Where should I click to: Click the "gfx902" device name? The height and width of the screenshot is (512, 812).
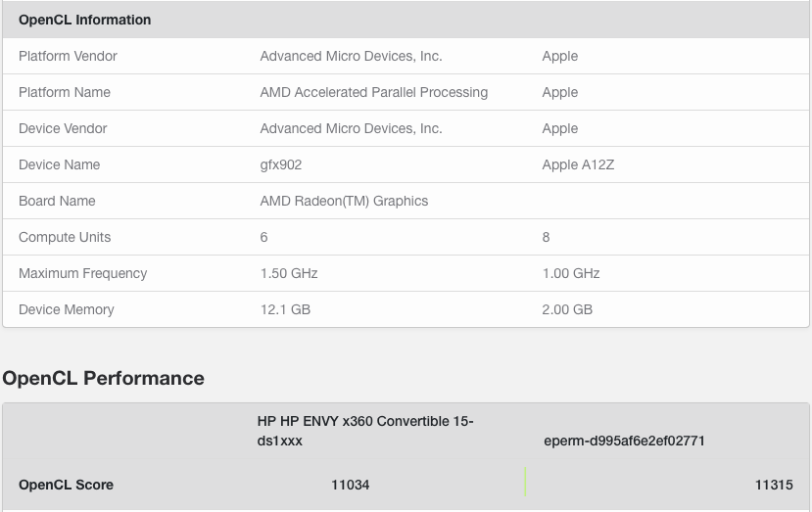[281, 164]
